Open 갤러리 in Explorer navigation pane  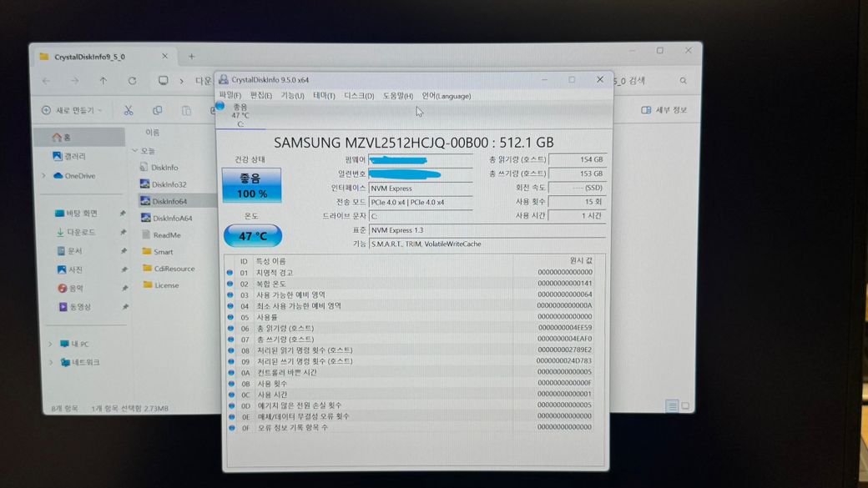point(69,156)
